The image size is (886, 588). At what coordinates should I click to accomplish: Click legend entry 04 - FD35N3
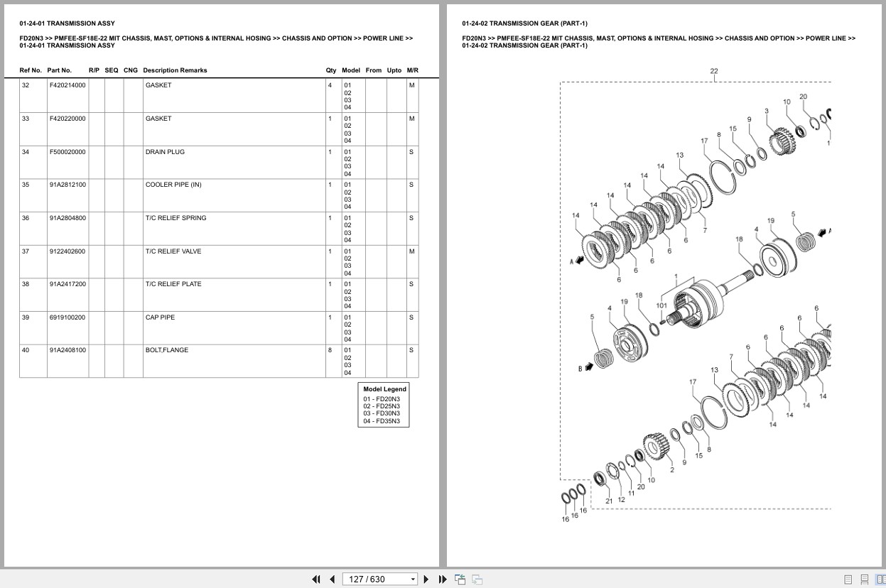point(382,421)
